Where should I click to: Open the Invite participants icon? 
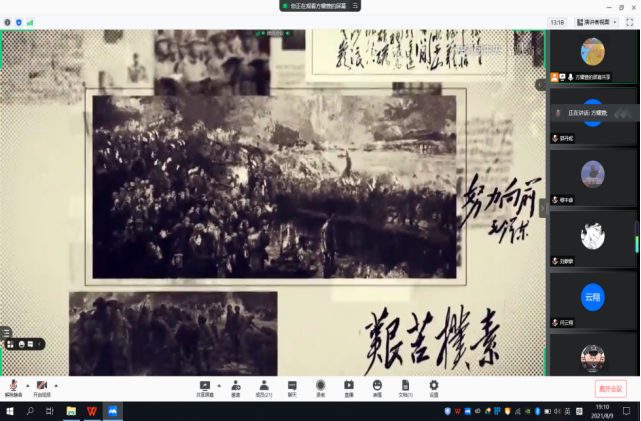pyautogui.click(x=236, y=385)
